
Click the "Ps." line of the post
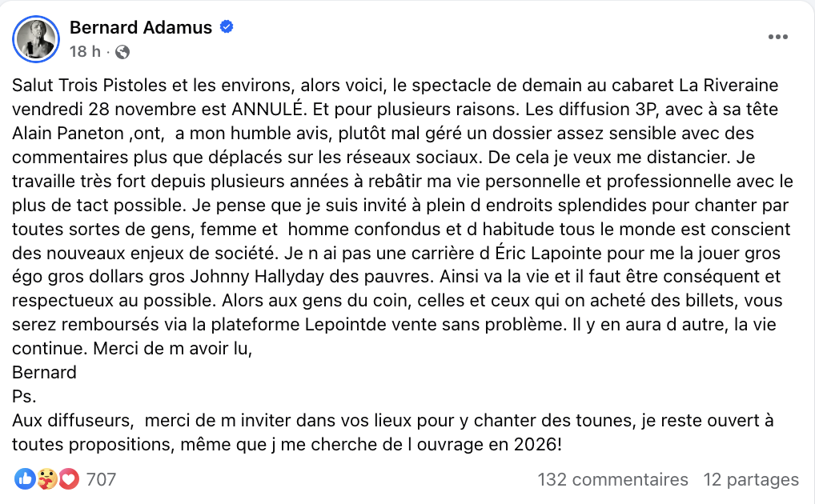coord(24,396)
